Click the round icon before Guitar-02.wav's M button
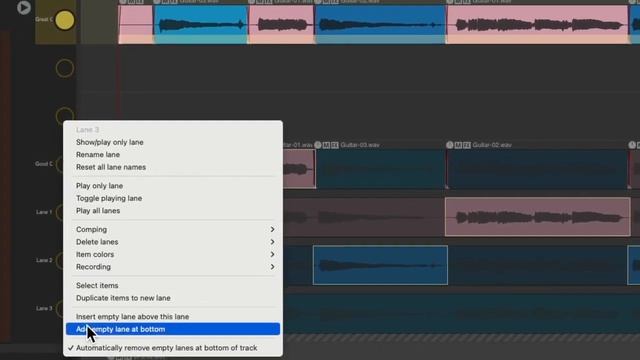 [449, 145]
